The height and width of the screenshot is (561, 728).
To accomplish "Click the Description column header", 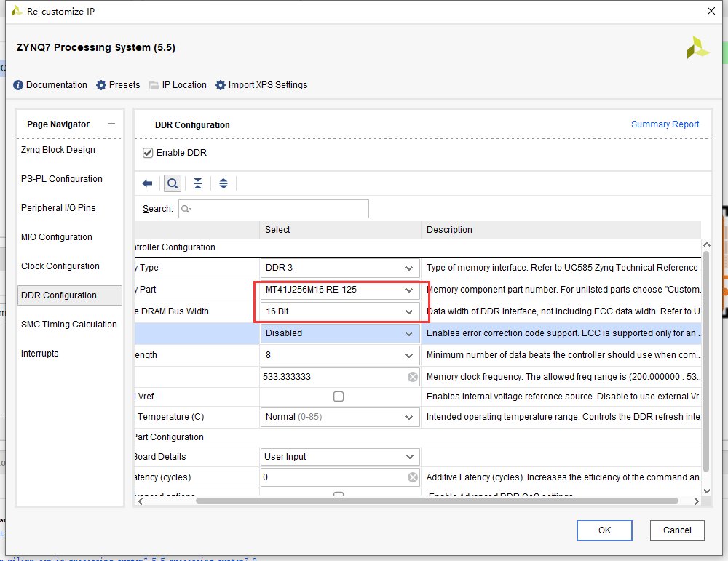I will pos(561,230).
